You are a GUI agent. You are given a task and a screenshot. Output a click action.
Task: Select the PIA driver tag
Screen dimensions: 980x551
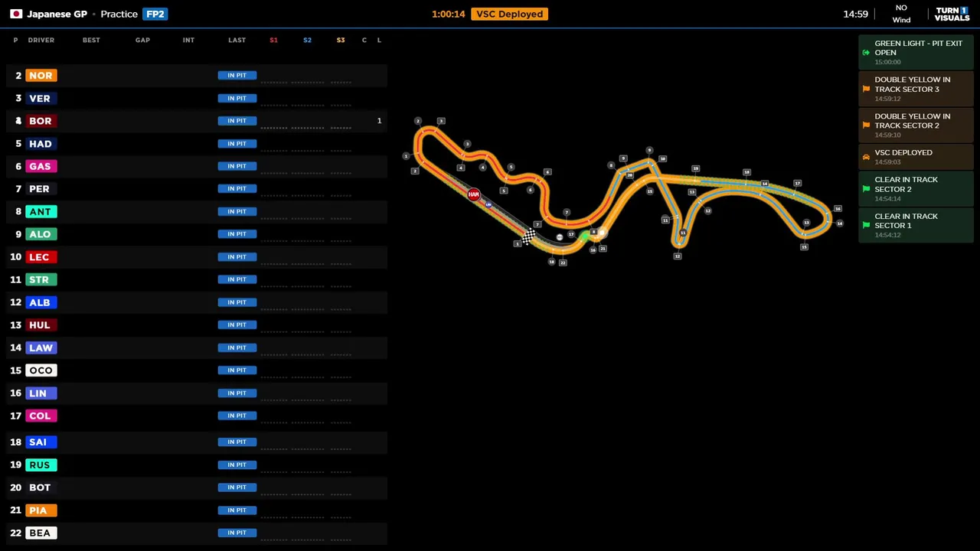(41, 510)
